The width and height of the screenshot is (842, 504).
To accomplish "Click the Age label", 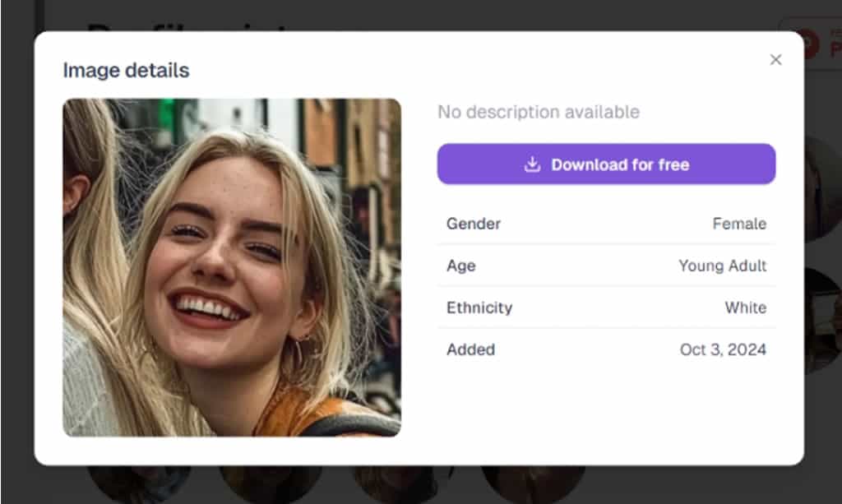I will (461, 266).
